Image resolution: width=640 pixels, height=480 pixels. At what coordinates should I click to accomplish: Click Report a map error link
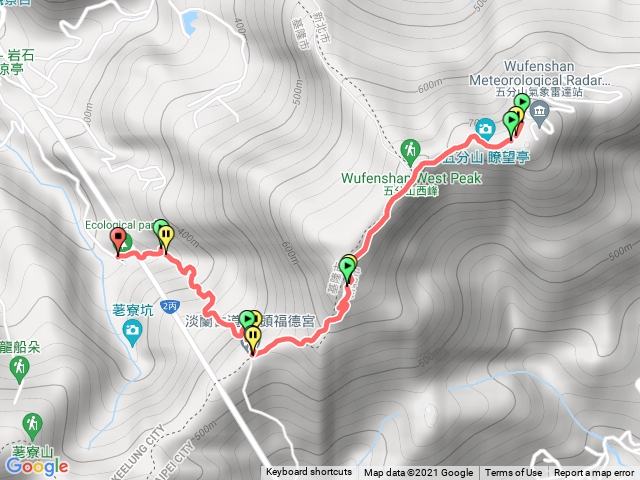(x=593, y=473)
